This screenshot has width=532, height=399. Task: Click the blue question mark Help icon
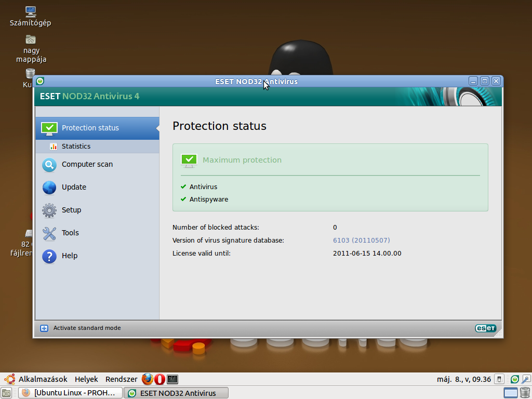(x=49, y=257)
